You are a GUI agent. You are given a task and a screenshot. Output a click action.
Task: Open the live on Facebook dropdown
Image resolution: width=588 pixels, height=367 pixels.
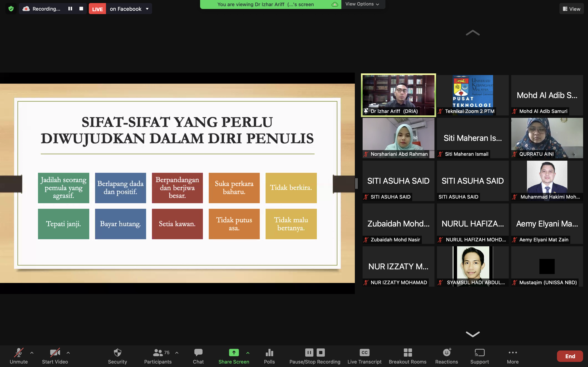(147, 9)
